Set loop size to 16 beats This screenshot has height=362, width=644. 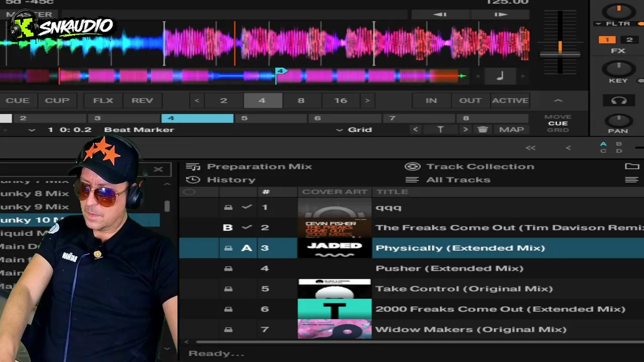[341, 101]
